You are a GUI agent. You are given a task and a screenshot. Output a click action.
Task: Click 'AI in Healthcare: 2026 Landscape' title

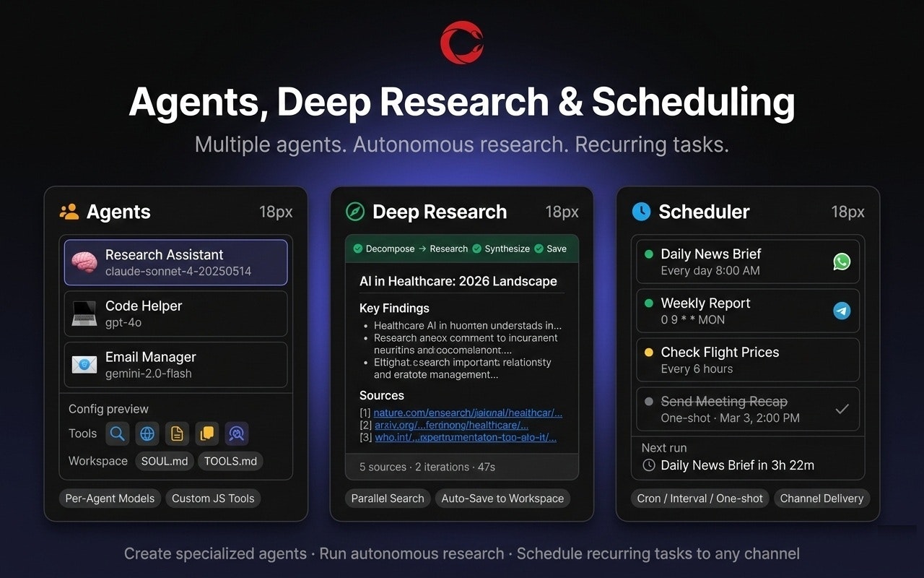(458, 282)
